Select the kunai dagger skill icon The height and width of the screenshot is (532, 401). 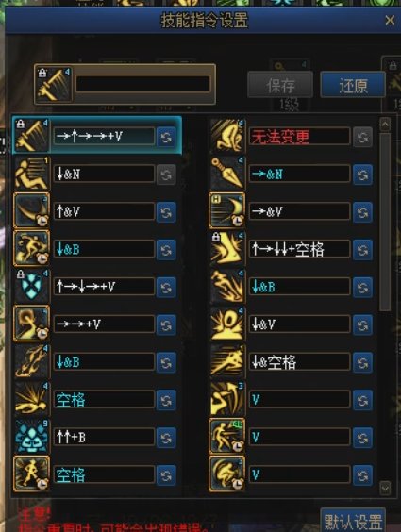226,174
